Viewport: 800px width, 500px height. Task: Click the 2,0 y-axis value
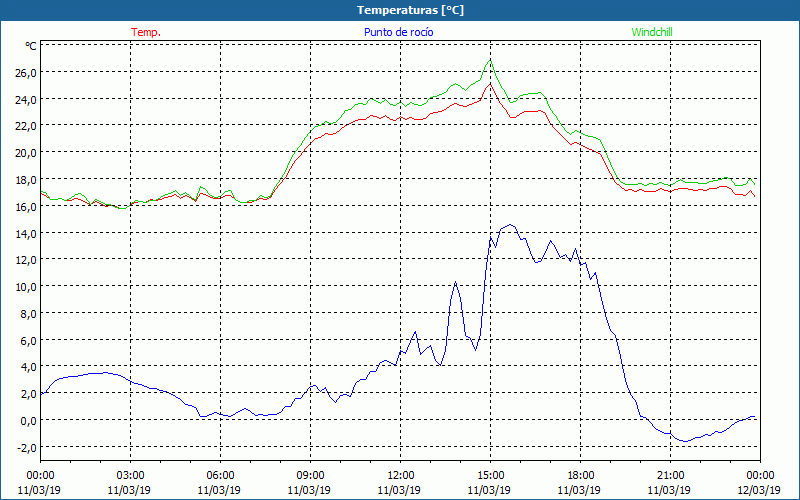tap(28, 394)
